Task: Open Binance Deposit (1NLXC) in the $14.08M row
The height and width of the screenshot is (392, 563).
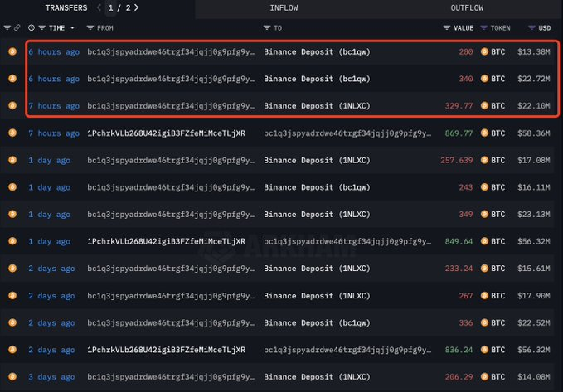Action: (x=317, y=377)
